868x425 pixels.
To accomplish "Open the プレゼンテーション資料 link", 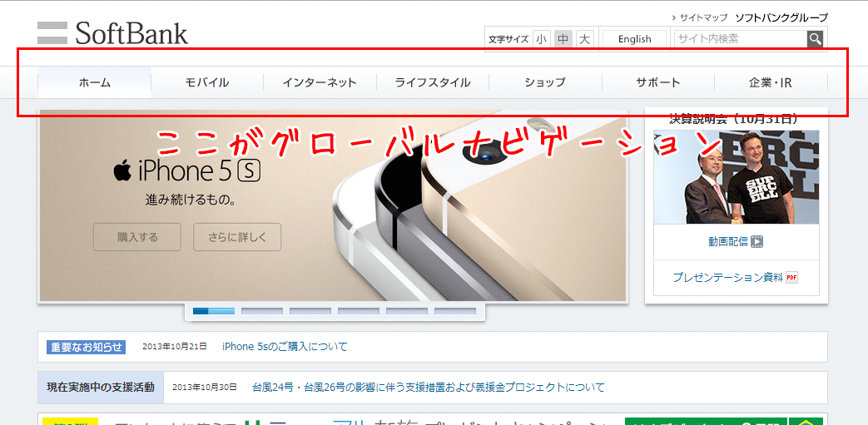I will tap(728, 277).
